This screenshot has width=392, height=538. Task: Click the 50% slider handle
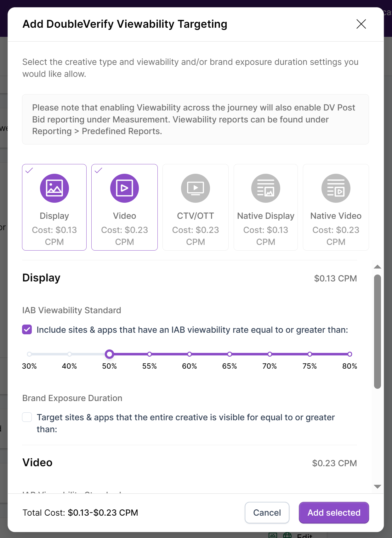(109, 354)
